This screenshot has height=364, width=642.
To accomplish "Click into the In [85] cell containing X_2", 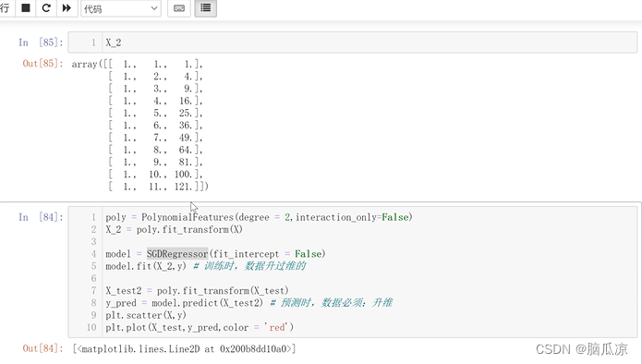I will [x=352, y=42].
